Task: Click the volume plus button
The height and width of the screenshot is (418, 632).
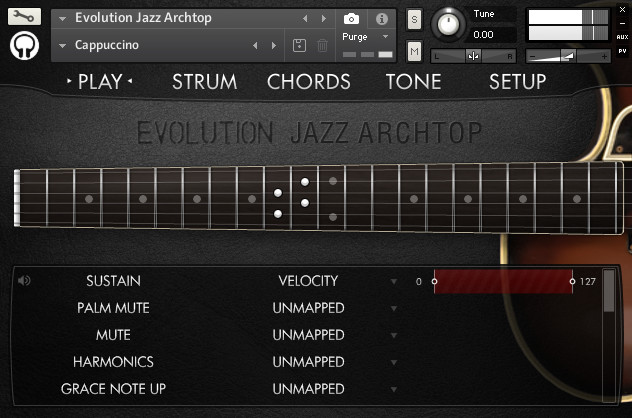Action: (x=604, y=56)
